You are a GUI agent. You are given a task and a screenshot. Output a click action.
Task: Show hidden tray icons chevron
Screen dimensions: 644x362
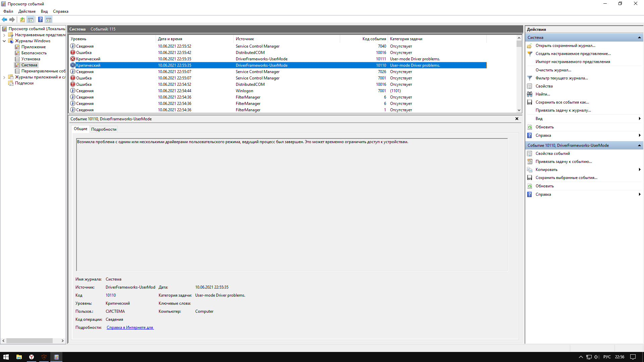tap(581, 357)
